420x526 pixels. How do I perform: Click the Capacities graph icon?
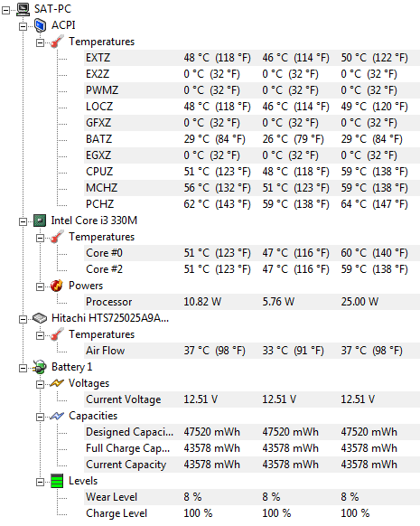click(57, 416)
